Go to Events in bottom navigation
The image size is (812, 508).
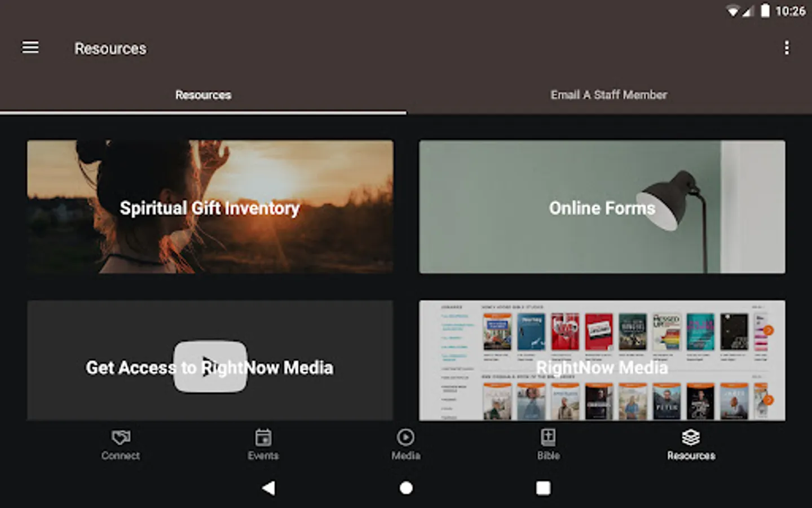pyautogui.click(x=263, y=445)
